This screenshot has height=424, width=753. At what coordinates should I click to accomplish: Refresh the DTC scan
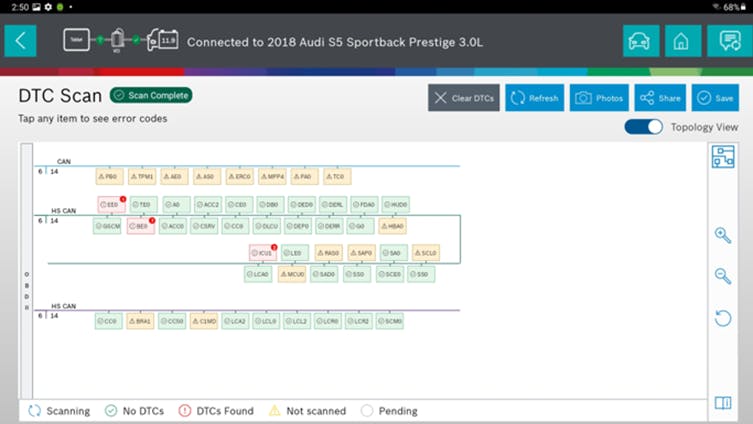pyautogui.click(x=534, y=98)
